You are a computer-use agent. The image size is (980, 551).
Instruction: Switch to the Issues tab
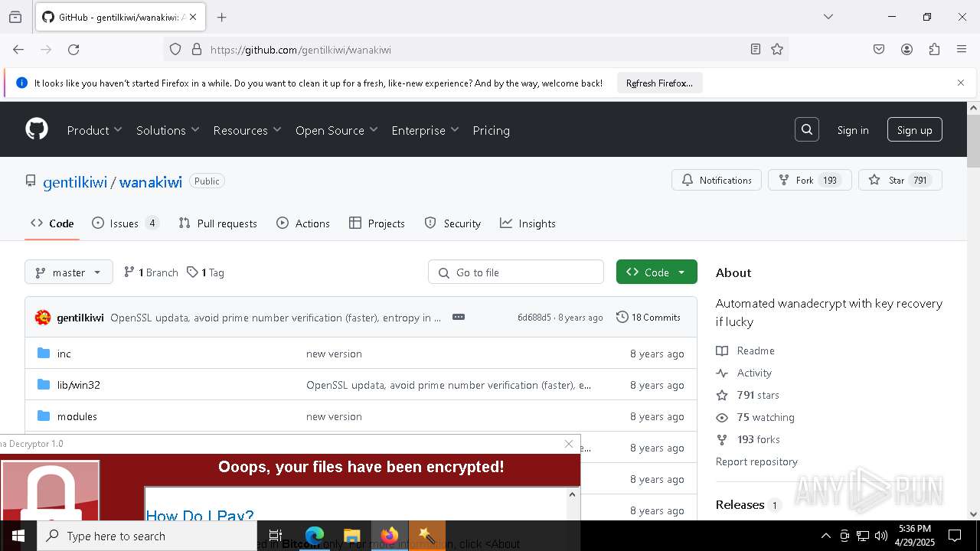click(126, 223)
